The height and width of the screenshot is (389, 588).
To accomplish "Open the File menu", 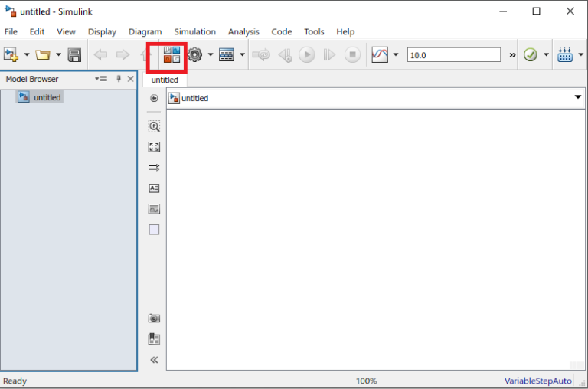I will 11,31.
